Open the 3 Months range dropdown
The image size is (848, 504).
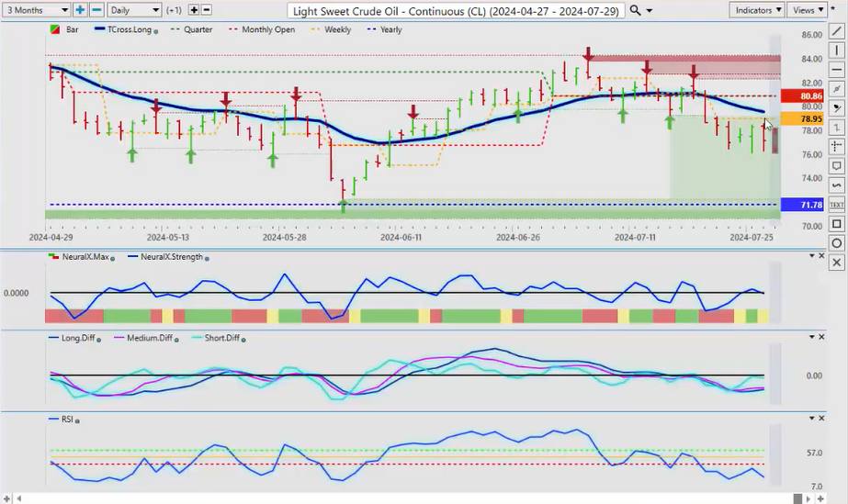[36, 10]
